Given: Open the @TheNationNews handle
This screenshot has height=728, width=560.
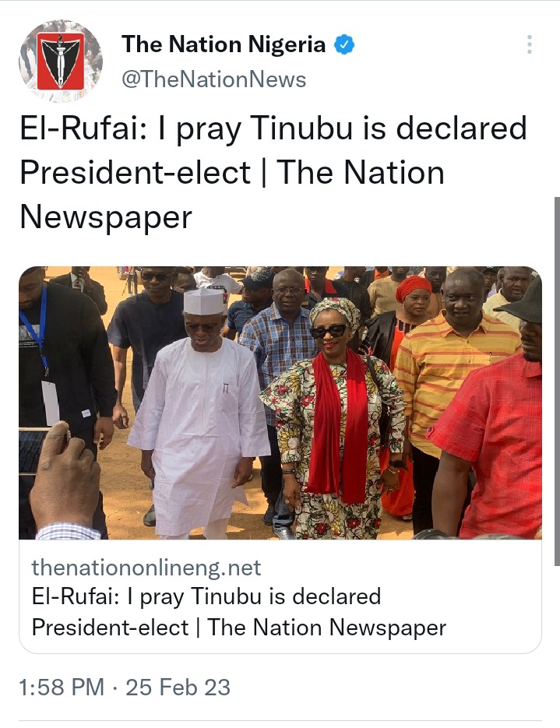Looking at the screenshot, I should point(214,79).
